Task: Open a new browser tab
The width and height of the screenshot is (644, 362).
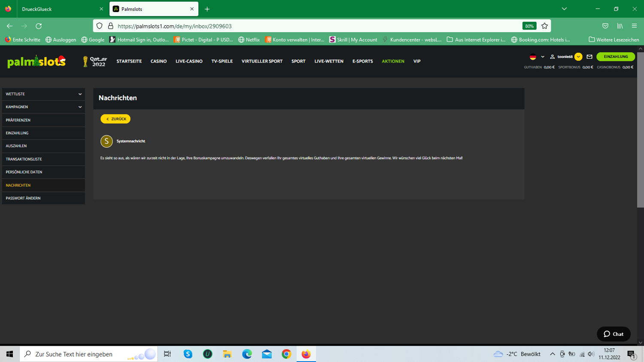Action: [207, 9]
